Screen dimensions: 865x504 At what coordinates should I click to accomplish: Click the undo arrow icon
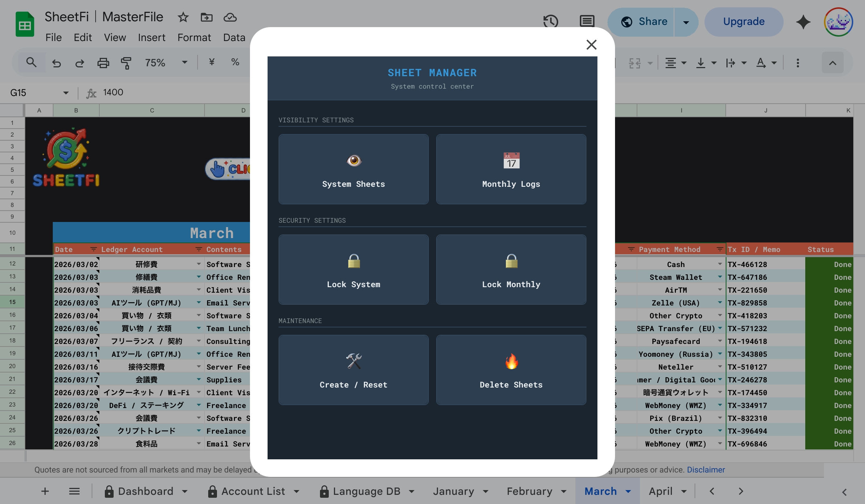56,63
